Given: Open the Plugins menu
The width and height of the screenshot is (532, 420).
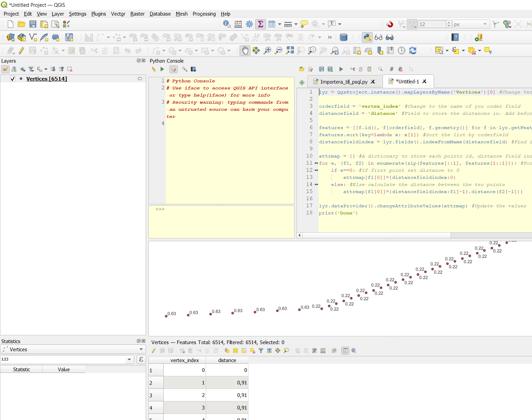Looking at the screenshot, I should [x=99, y=14].
